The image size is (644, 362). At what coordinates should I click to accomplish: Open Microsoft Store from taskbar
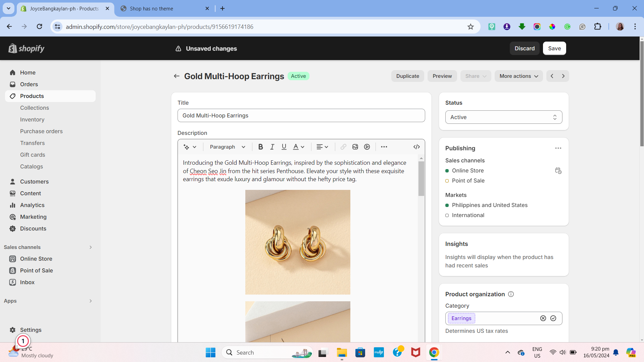coord(360,353)
